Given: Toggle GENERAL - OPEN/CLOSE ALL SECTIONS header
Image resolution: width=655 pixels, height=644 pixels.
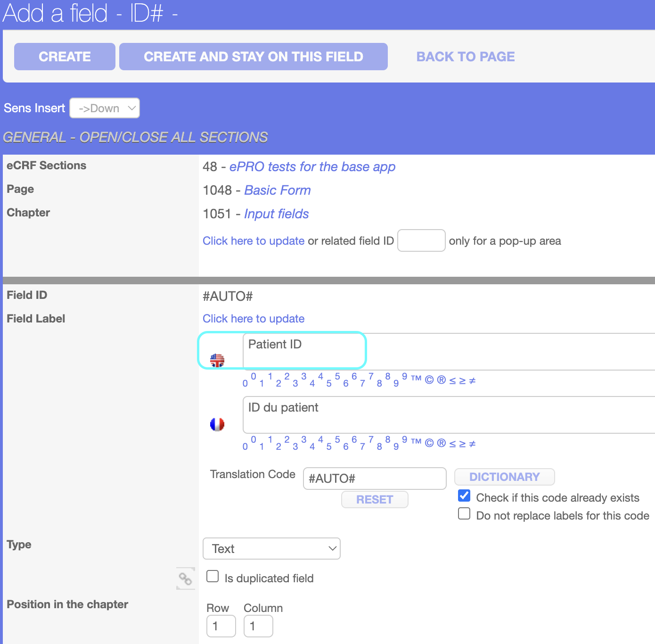Looking at the screenshot, I should point(135,137).
